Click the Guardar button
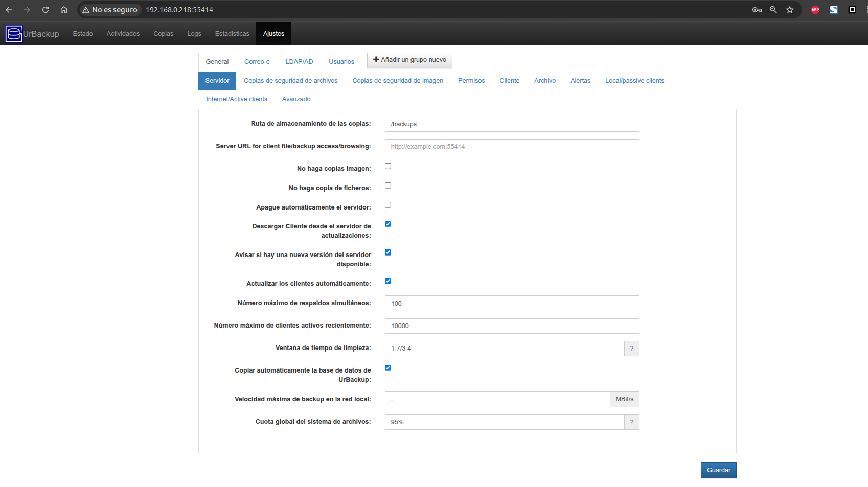 point(718,470)
